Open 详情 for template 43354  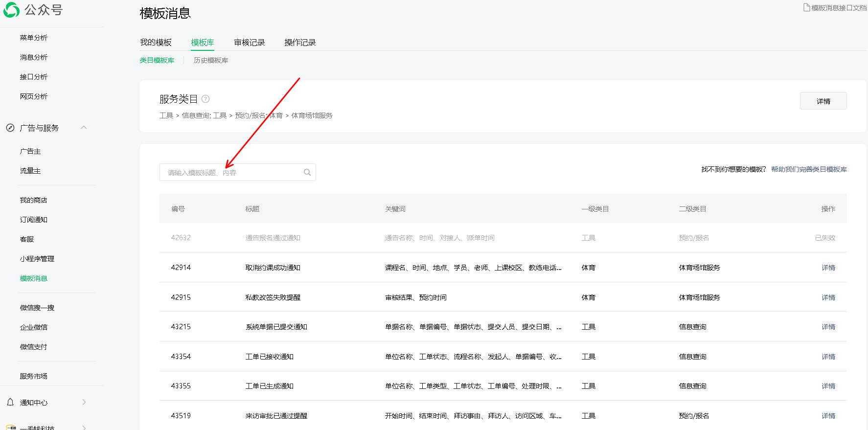828,357
